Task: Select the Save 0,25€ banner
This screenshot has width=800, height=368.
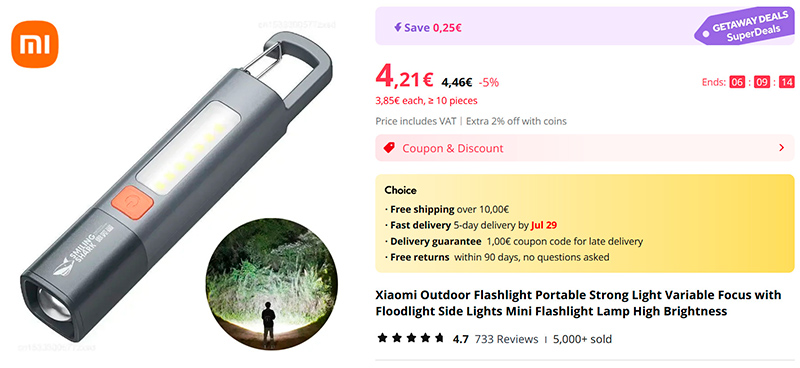Action: point(585,26)
